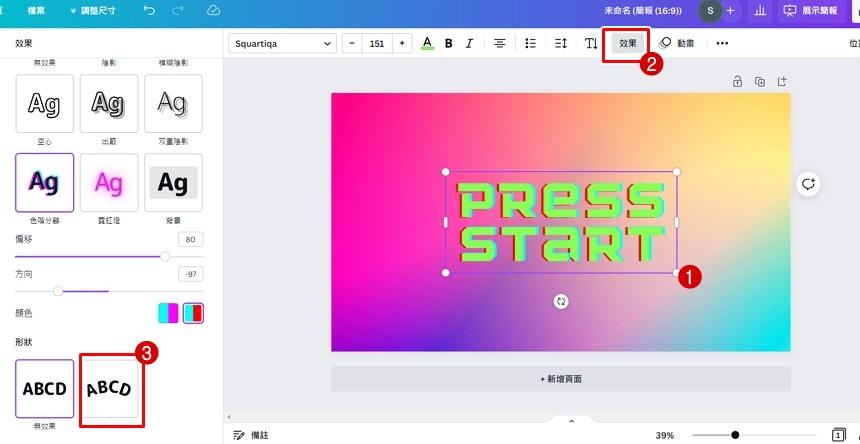The image size is (860, 444).
Task: Toggle bold formatting on text
Action: coord(448,43)
